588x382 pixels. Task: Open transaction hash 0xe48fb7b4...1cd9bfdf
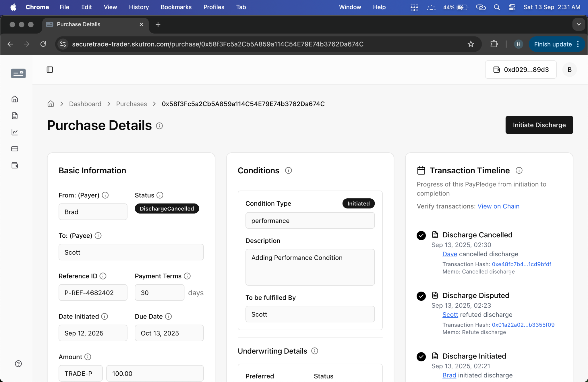521,264
